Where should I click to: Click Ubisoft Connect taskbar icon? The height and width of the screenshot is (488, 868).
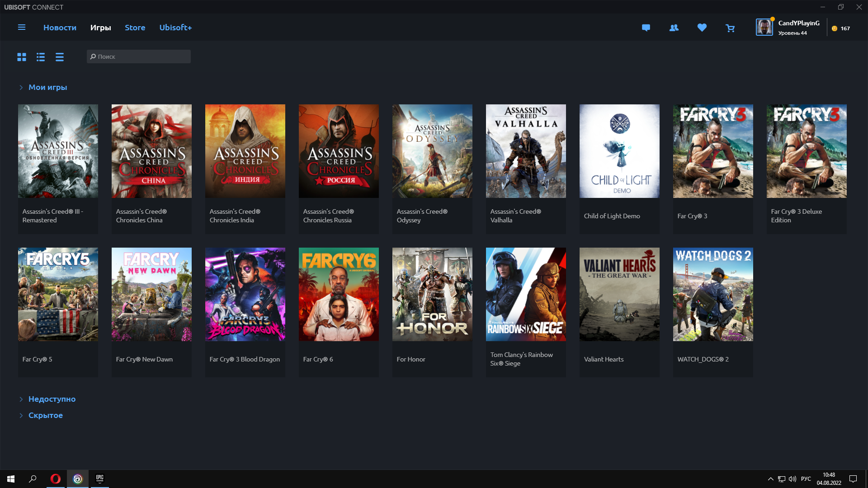coord(78,479)
